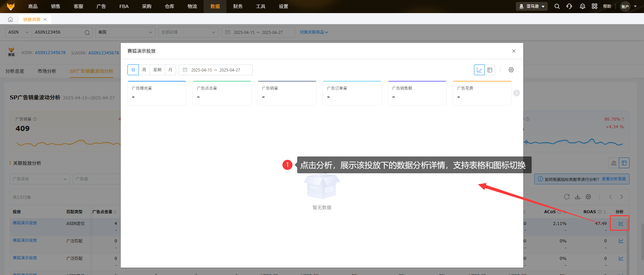Expand 切换关联商品 dropdown

[314, 32]
